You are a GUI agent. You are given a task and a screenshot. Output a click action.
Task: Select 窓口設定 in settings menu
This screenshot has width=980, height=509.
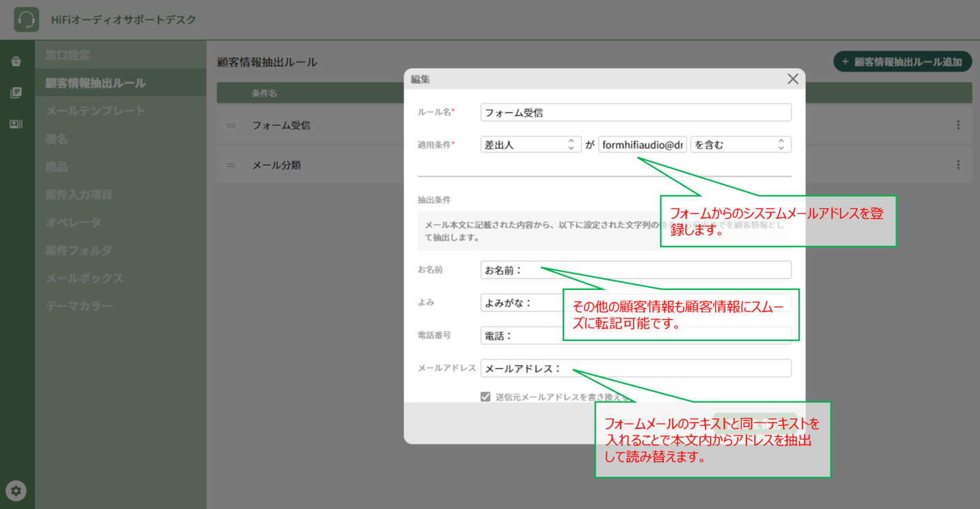coord(67,55)
